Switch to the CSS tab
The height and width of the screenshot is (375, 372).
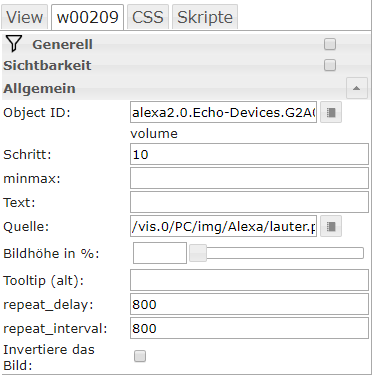point(148,17)
